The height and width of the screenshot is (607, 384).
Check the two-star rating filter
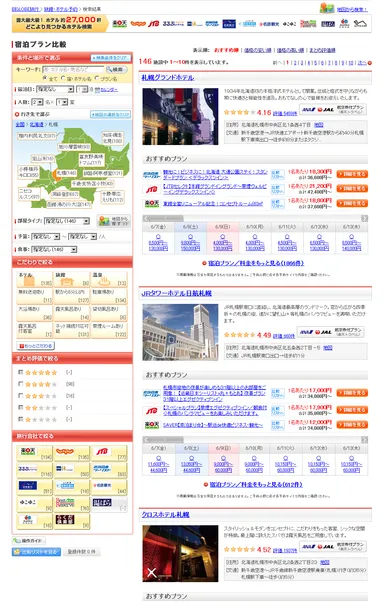(21, 407)
